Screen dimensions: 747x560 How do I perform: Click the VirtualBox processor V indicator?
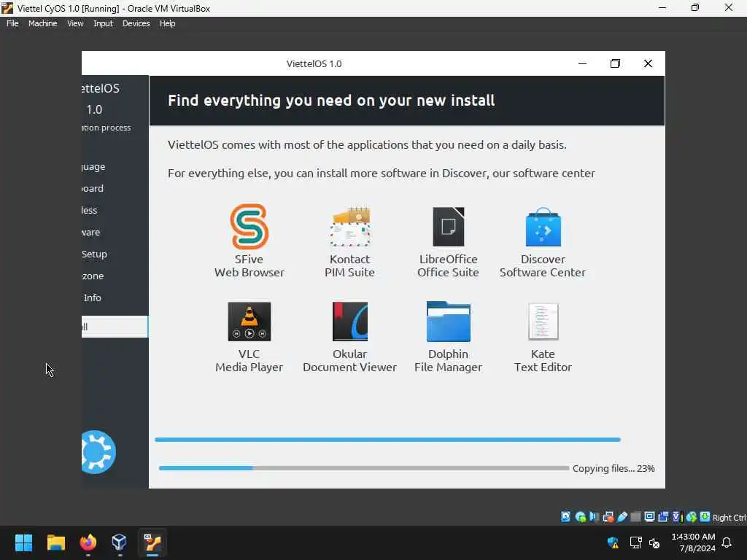(x=677, y=517)
